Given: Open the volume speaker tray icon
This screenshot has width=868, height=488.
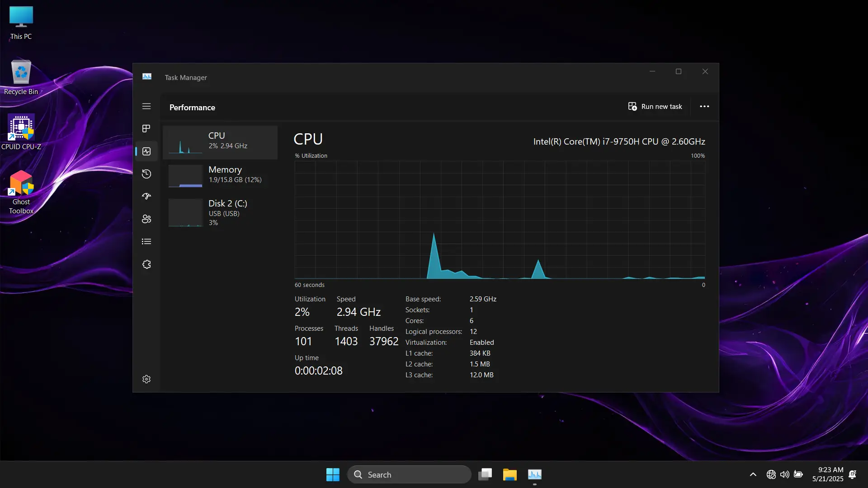Looking at the screenshot, I should coord(784,474).
